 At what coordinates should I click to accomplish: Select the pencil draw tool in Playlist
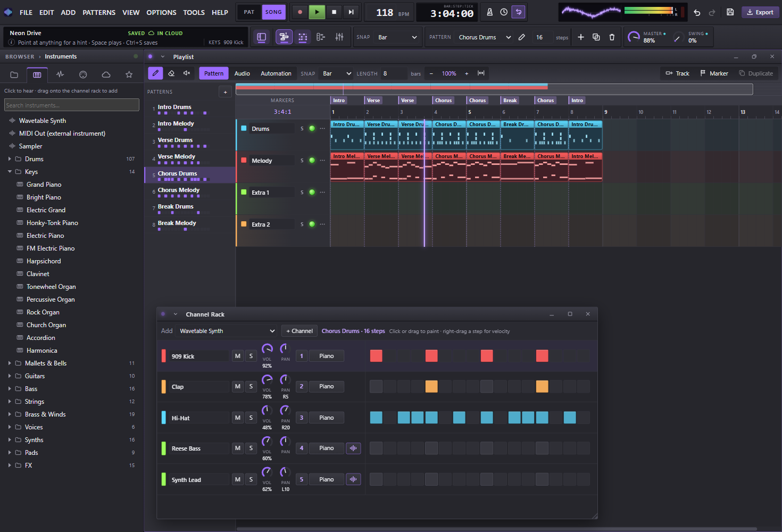(155, 73)
